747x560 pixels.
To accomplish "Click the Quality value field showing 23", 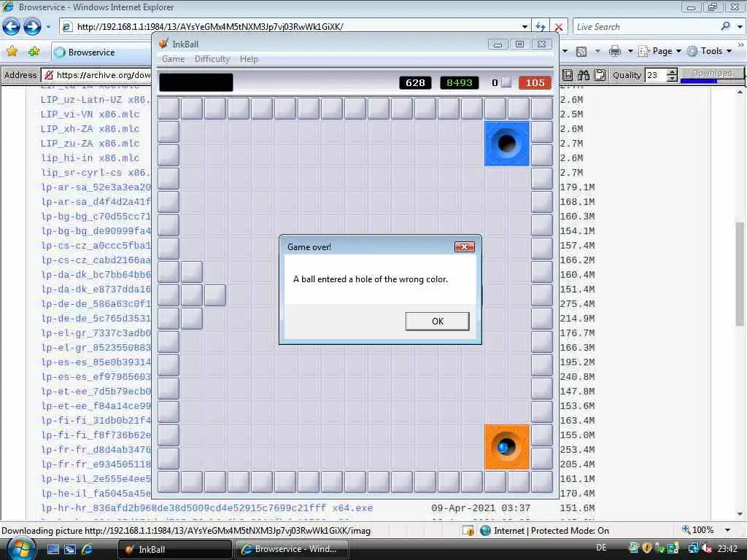I will 656,75.
